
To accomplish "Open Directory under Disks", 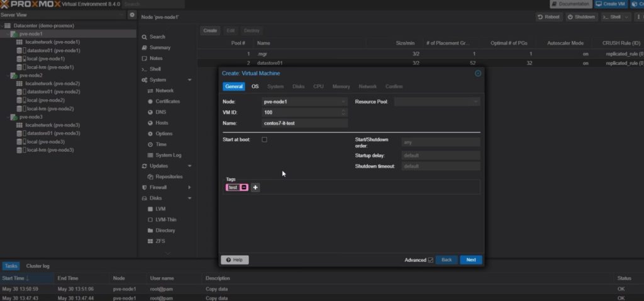I will (165, 230).
